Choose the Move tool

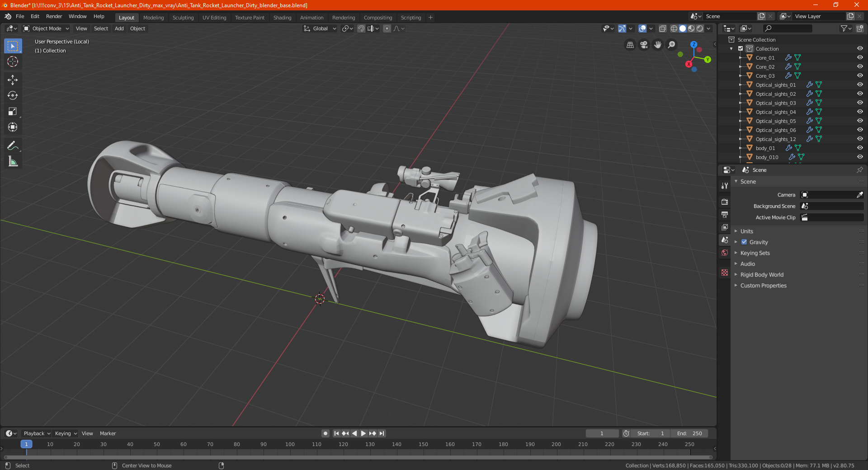tap(13, 80)
